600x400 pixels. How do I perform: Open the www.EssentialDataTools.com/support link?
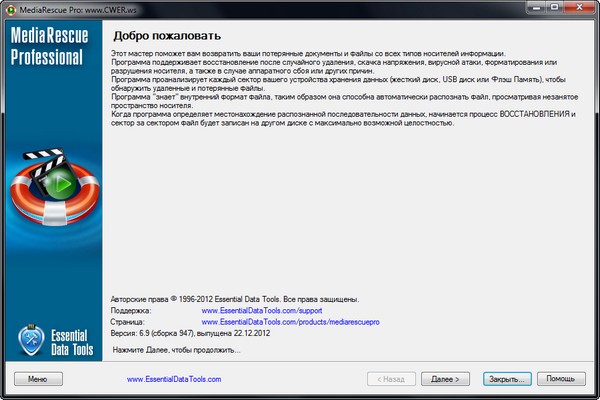(259, 311)
